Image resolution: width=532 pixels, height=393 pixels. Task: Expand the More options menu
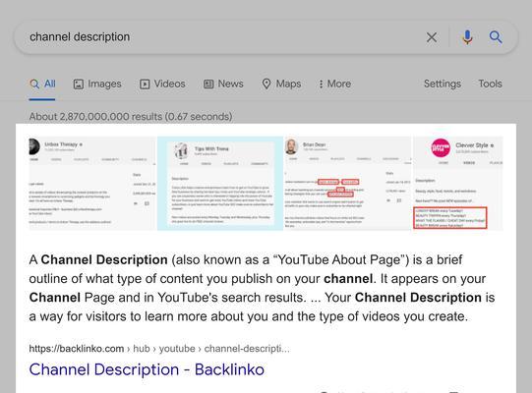pos(334,84)
